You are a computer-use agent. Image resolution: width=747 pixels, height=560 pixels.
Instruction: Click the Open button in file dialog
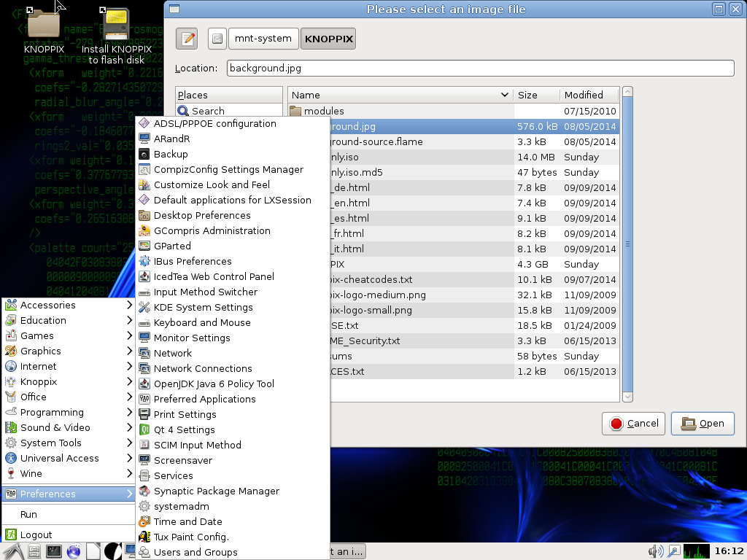[703, 424]
